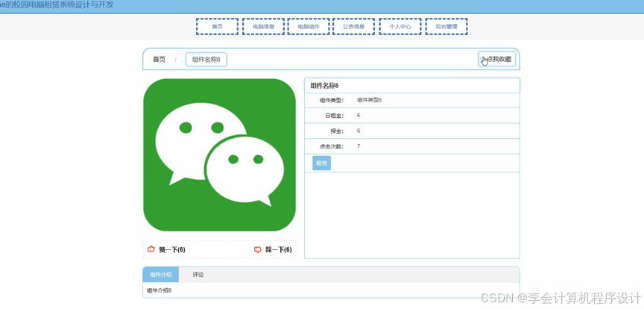Click the green WeChat component image
This screenshot has width=644, height=309.
[219, 155]
